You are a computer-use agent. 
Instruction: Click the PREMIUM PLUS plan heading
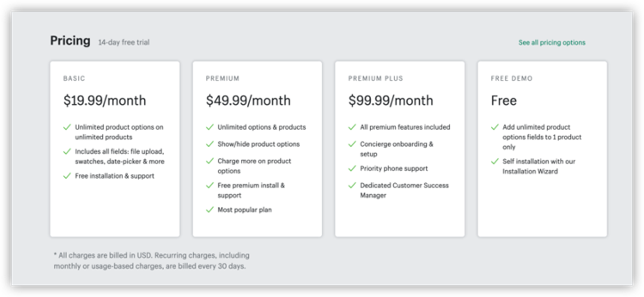click(375, 79)
